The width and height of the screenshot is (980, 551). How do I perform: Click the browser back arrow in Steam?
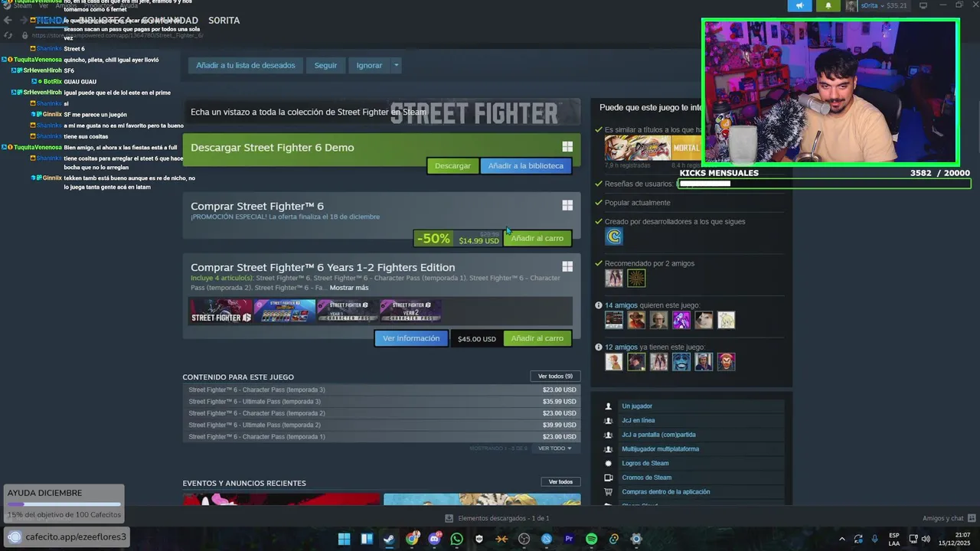pos(8,21)
